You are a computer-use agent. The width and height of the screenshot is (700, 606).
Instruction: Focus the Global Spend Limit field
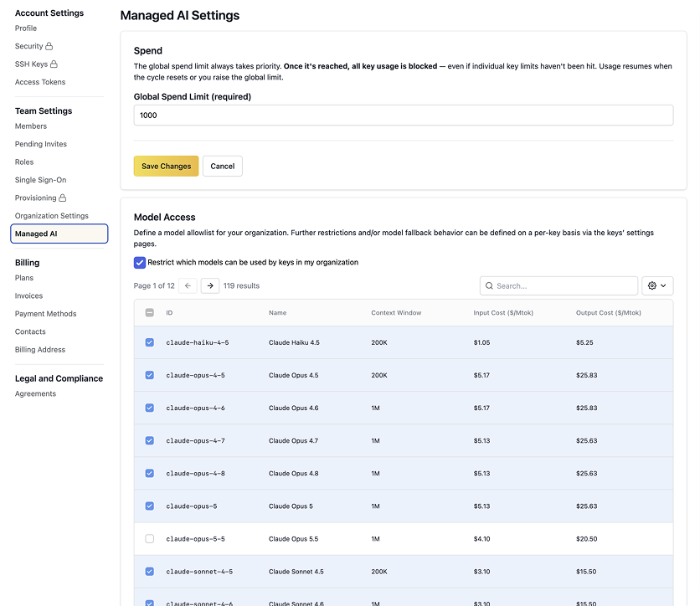click(x=404, y=116)
